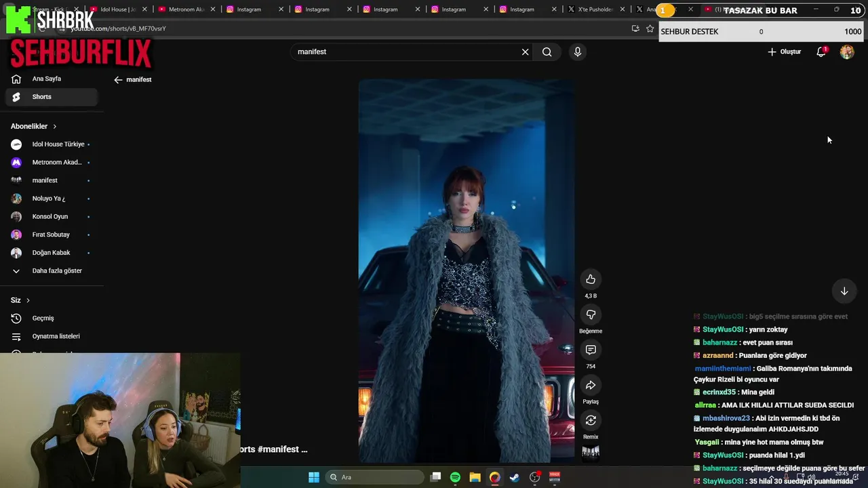
Task: Open OBS Studio from taskbar
Action: pos(535,477)
